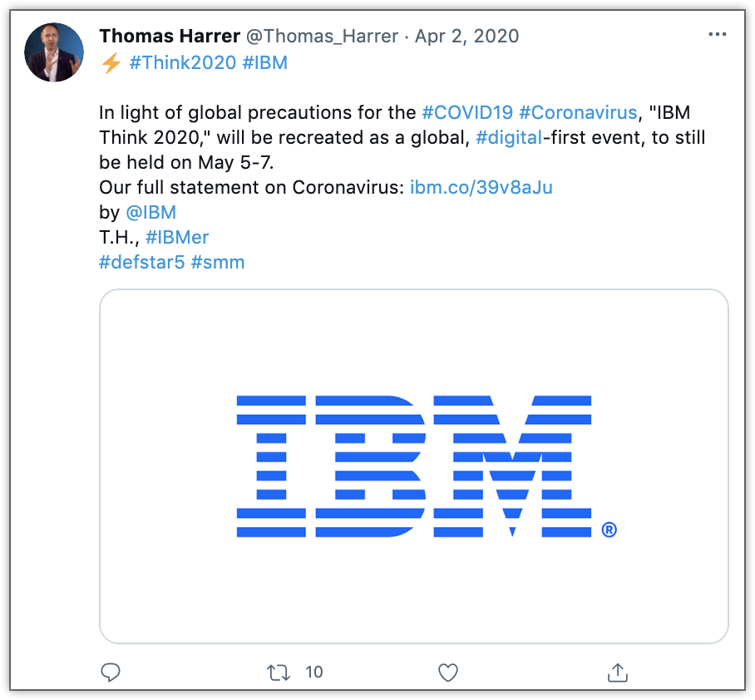Click Thomas Harrer's profile picture
This screenshot has width=755, height=700.
pos(54,52)
